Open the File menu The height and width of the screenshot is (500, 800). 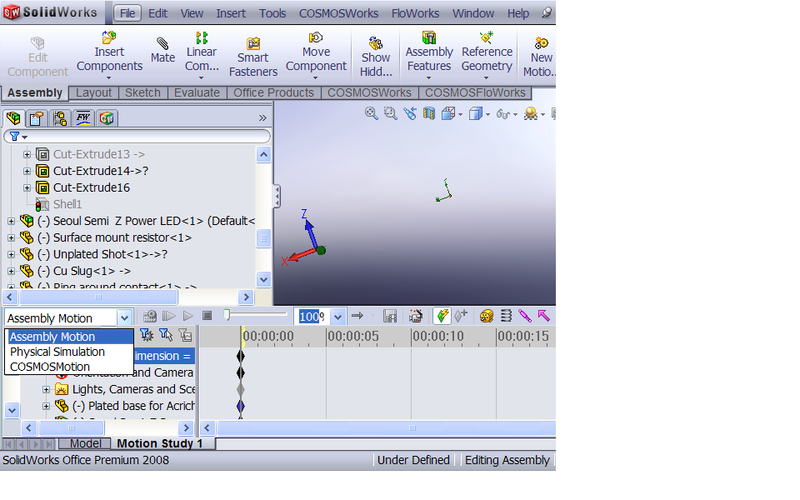128,13
